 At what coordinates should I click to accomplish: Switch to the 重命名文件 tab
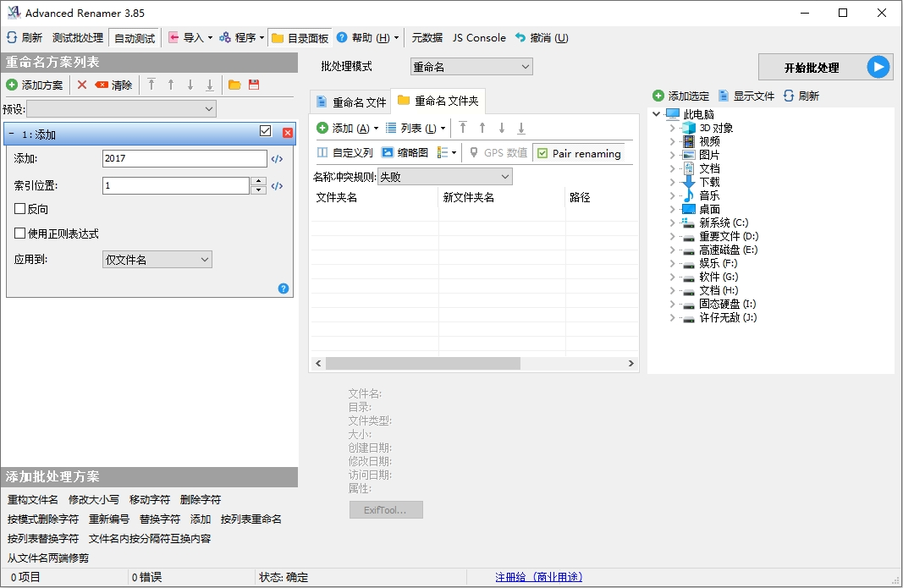coord(350,102)
